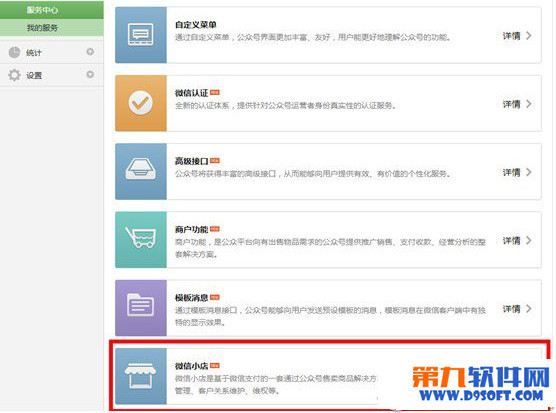Click the new badge beside 微信认证

click(x=215, y=93)
